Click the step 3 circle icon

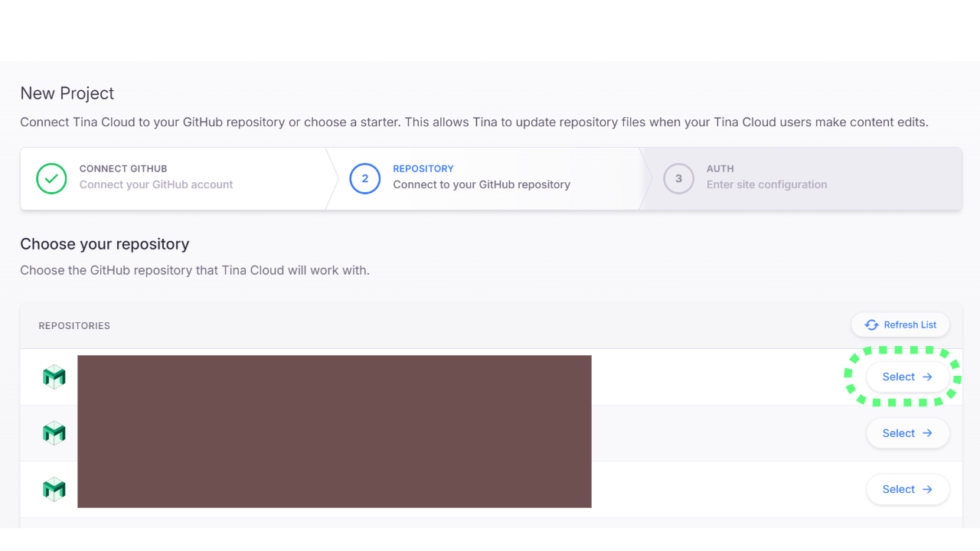tap(678, 178)
